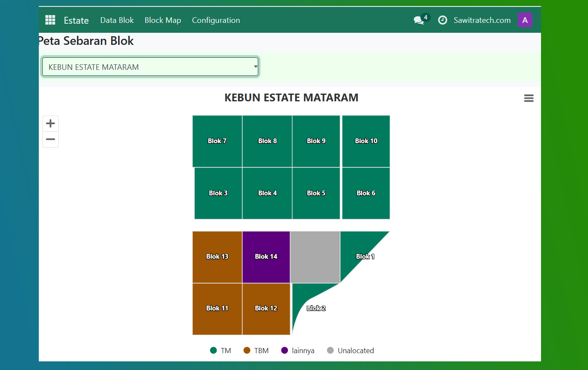This screenshot has height=370, width=588.
Task: Toggle TBM series in the legend
Action: coord(256,351)
